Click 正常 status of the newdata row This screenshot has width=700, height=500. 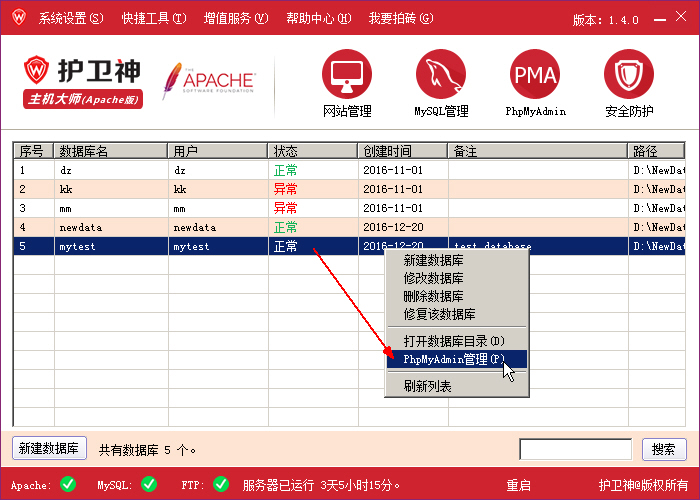[285, 227]
